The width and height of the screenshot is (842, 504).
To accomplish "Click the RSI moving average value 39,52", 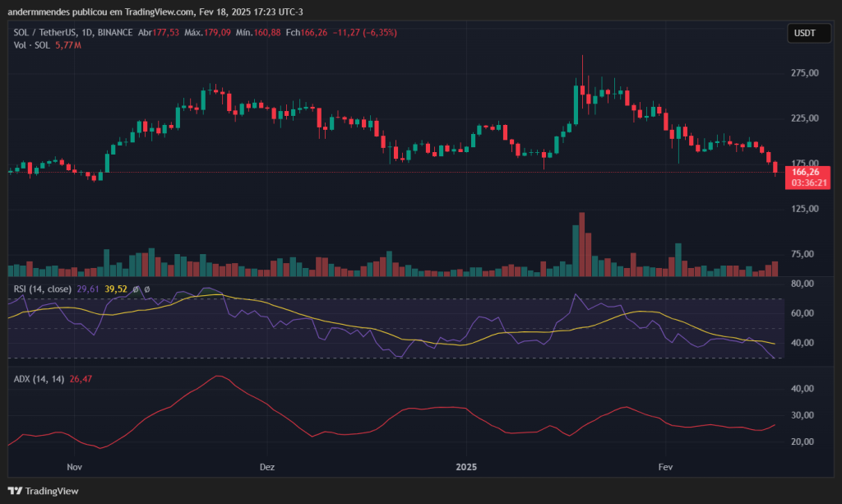I will (x=116, y=289).
